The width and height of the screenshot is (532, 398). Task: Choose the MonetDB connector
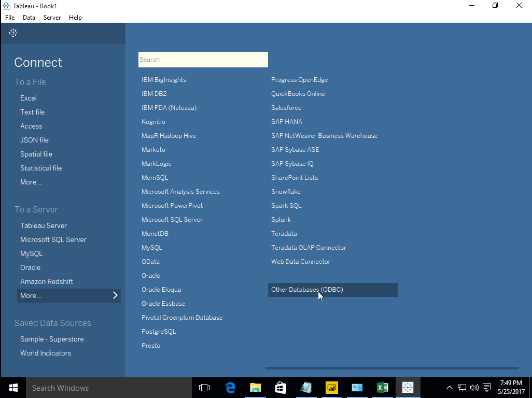(x=155, y=234)
